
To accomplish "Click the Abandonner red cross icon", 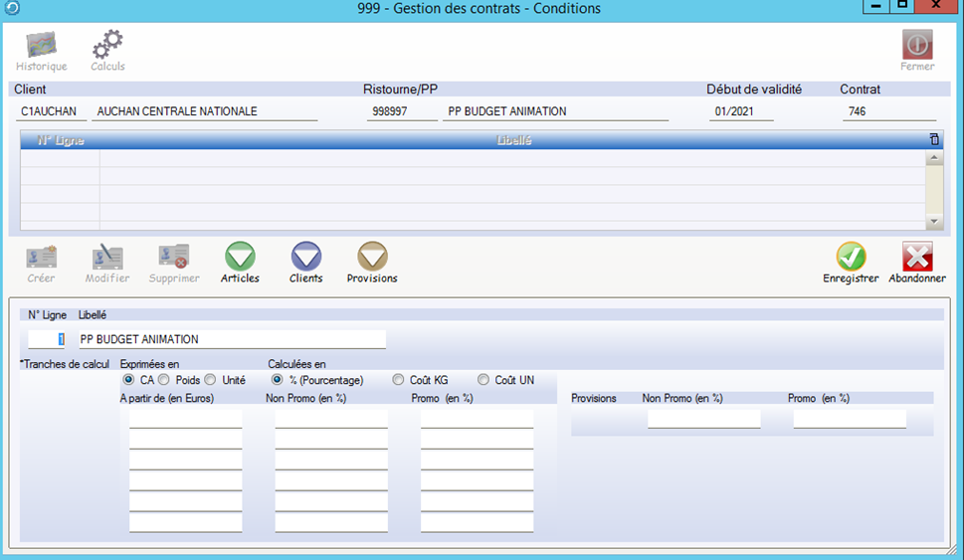I will pyautogui.click(x=916, y=258).
